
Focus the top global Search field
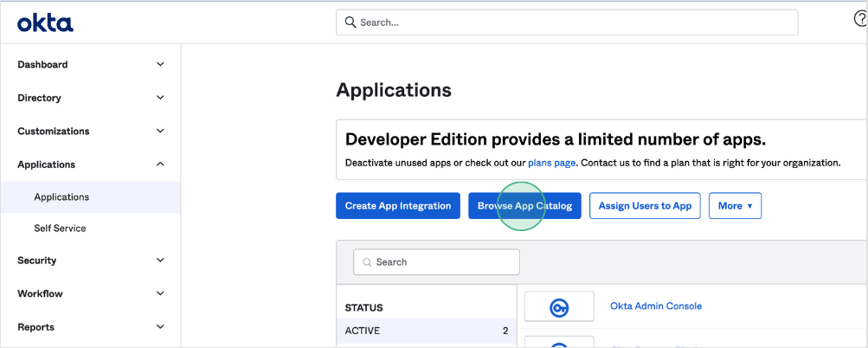click(567, 23)
